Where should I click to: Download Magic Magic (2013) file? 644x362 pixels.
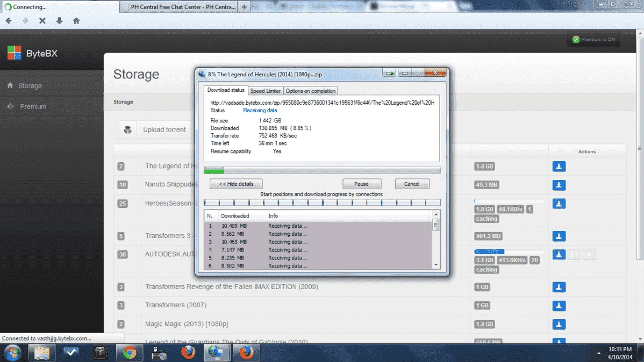[559, 324]
